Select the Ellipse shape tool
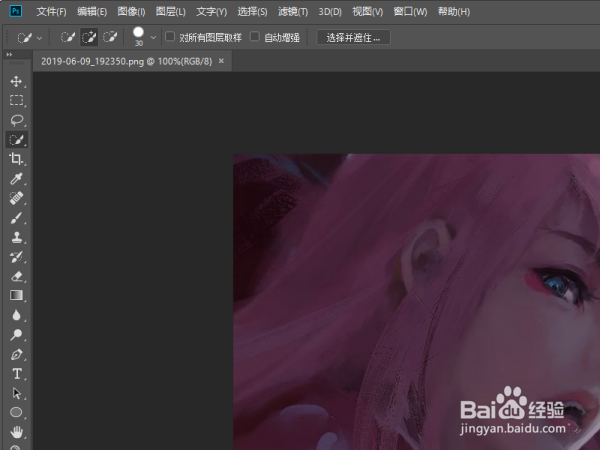 pyautogui.click(x=16, y=412)
